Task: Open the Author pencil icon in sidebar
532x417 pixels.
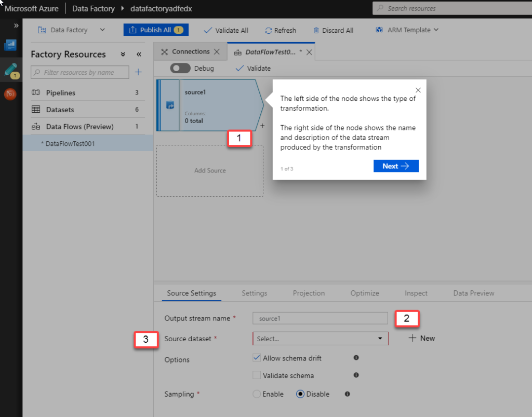Action: [11, 70]
